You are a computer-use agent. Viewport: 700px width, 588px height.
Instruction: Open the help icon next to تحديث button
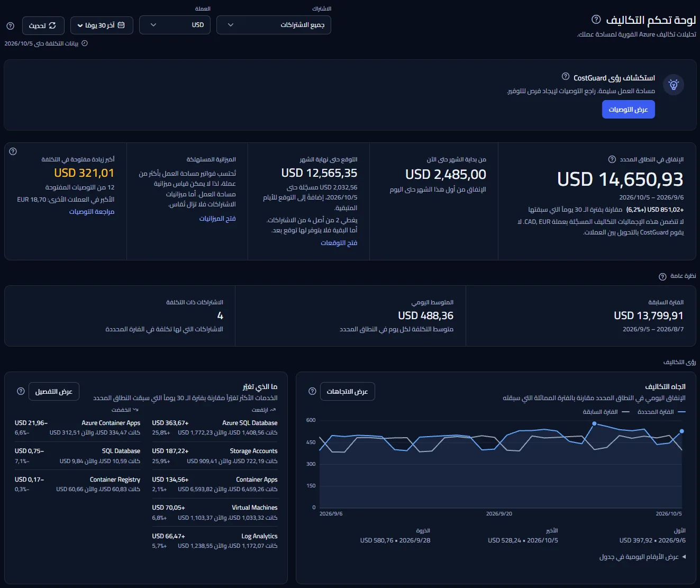pyautogui.click(x=10, y=25)
